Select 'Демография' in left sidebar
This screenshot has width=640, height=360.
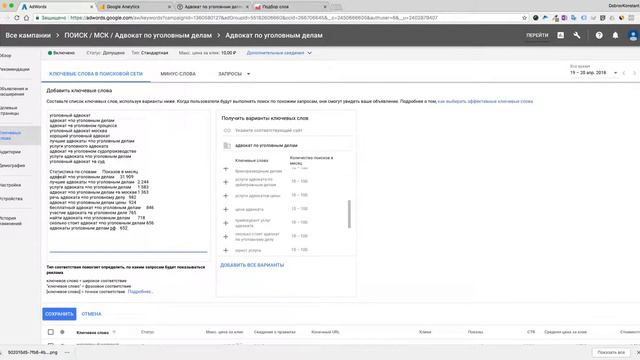(12, 166)
